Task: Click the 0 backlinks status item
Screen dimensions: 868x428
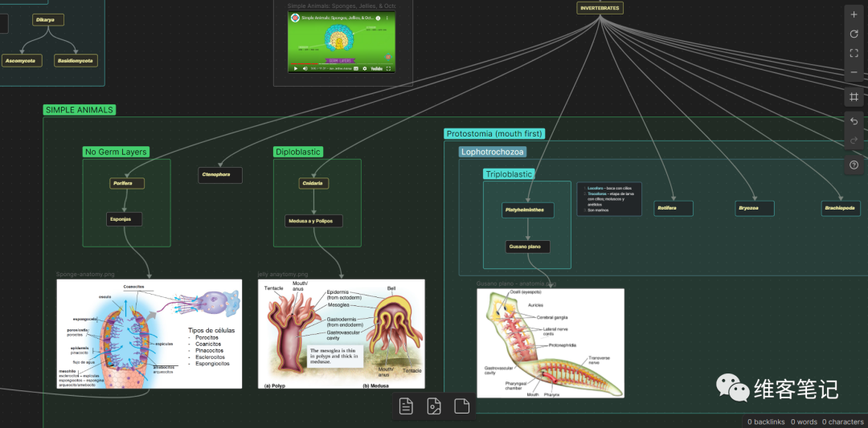Action: coord(766,422)
